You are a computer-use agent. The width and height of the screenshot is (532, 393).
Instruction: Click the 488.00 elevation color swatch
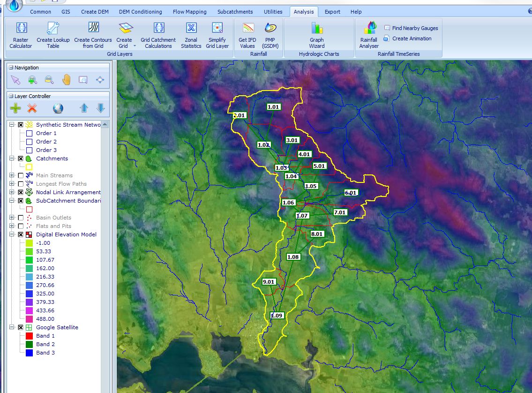[29, 319]
